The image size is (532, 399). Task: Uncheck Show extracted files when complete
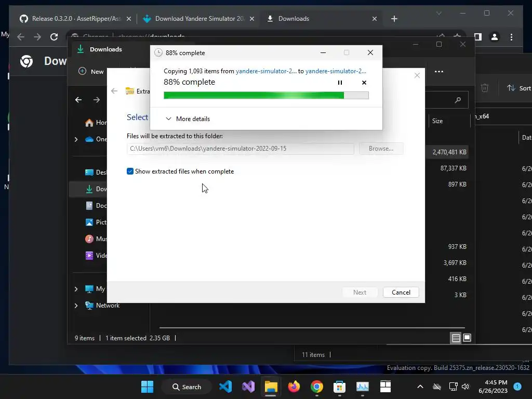coord(130,171)
